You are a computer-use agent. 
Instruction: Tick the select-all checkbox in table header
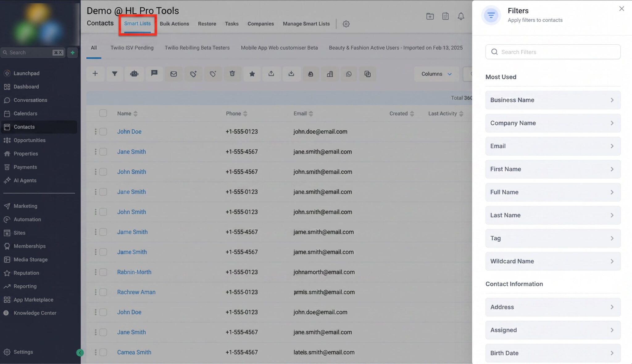pos(103,113)
